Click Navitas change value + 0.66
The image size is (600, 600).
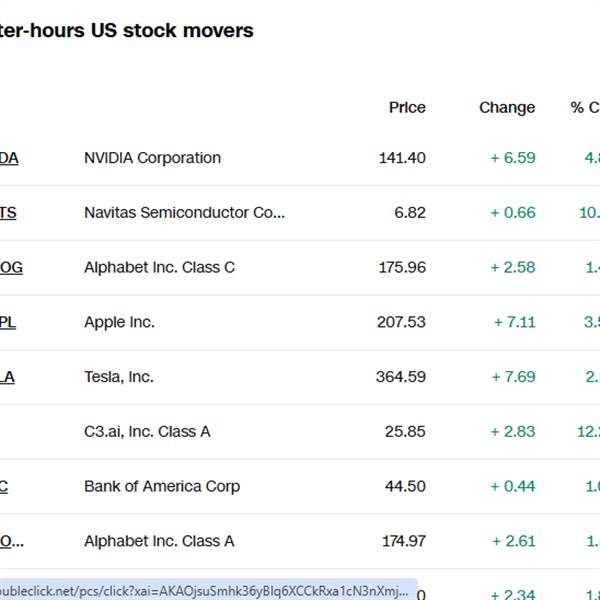pyautogui.click(x=513, y=213)
